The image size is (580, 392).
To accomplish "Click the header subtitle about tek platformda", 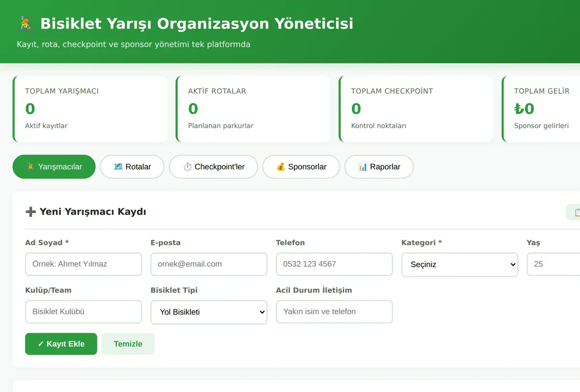I will coord(133,44).
